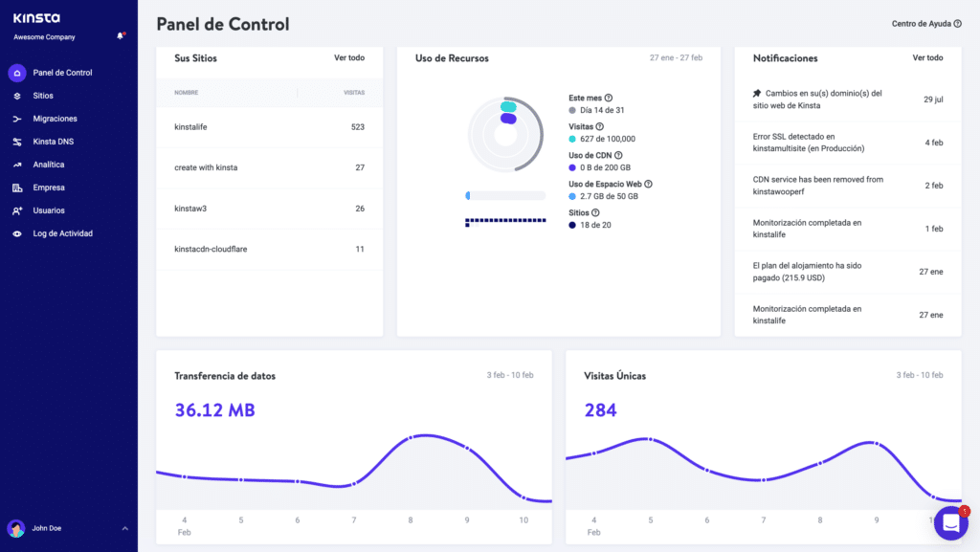The height and width of the screenshot is (552, 980).
Task: Click the notifications bell icon
Action: pos(122,34)
